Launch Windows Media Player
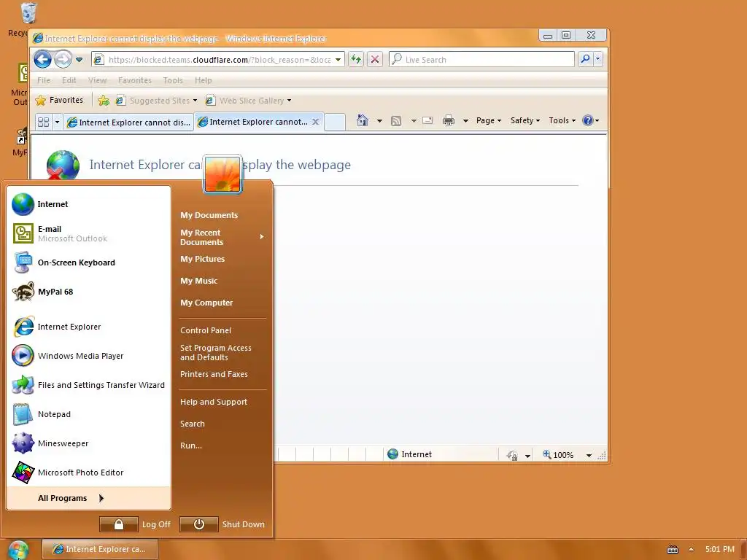This screenshot has width=747, height=560. (x=89, y=356)
